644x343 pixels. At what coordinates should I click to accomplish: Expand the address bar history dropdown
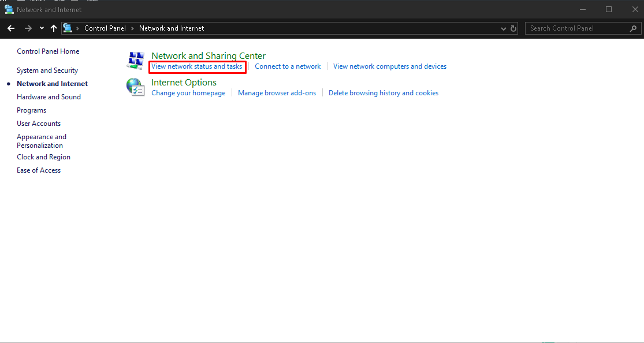coord(504,28)
